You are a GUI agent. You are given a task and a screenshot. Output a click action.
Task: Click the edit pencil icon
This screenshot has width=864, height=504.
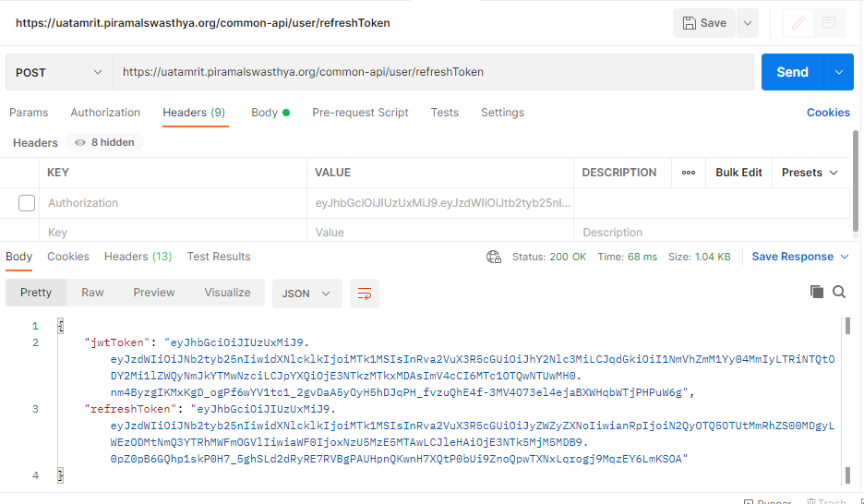click(798, 23)
